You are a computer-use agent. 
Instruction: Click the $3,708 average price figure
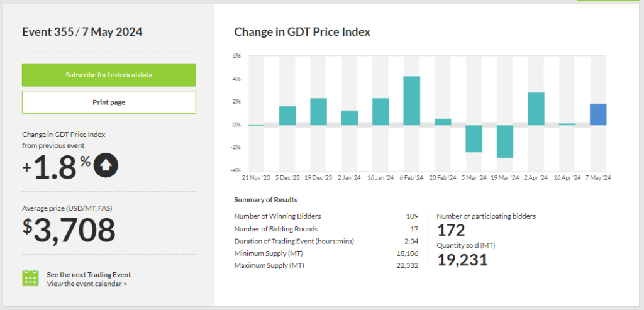click(69, 230)
